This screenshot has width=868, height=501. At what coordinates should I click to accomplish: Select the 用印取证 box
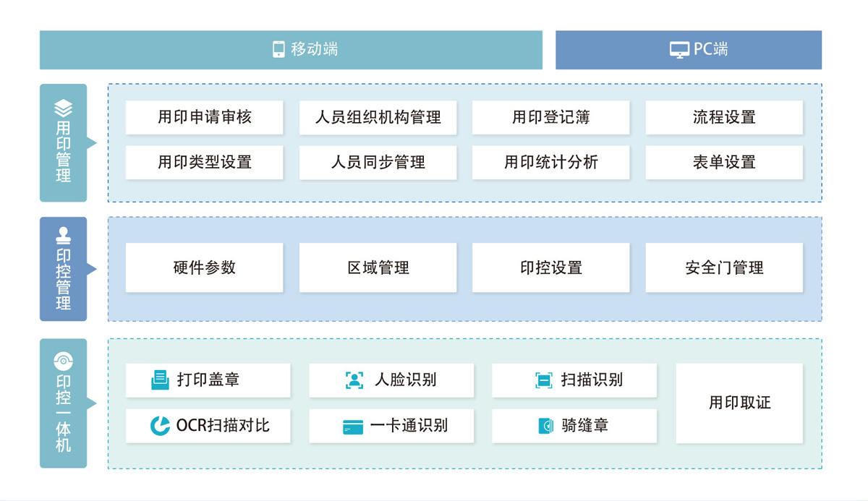[x=739, y=403]
